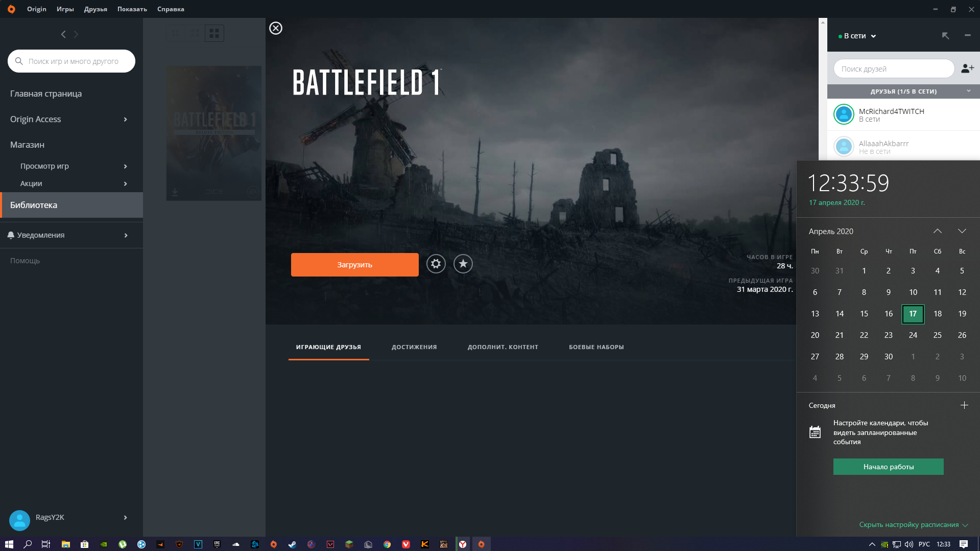Click the Начало работы calendar button

tap(889, 467)
